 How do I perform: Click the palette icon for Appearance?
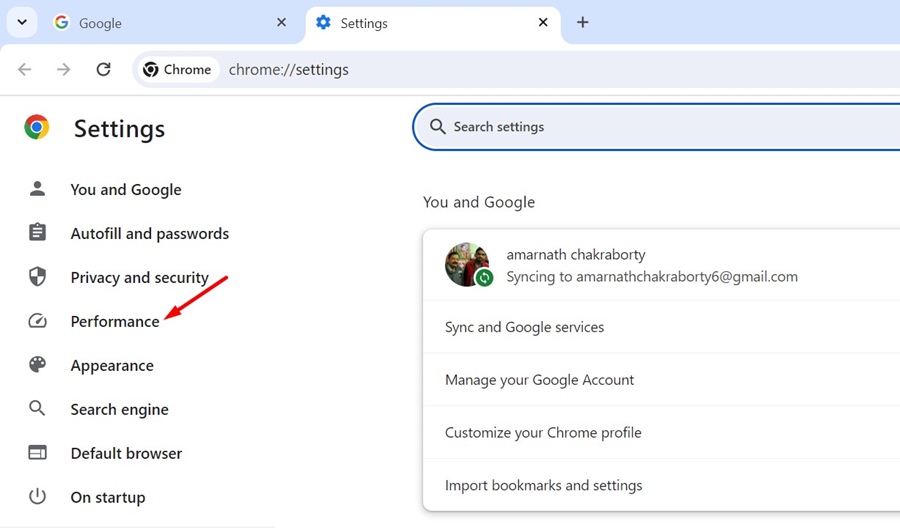[37, 364]
